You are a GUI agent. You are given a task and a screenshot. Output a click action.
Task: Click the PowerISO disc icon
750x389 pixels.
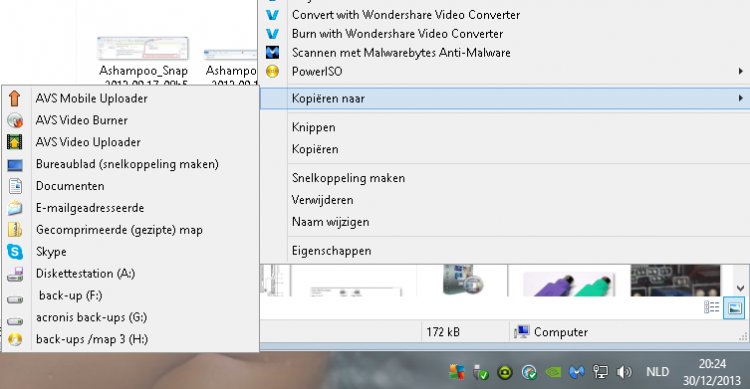[272, 71]
